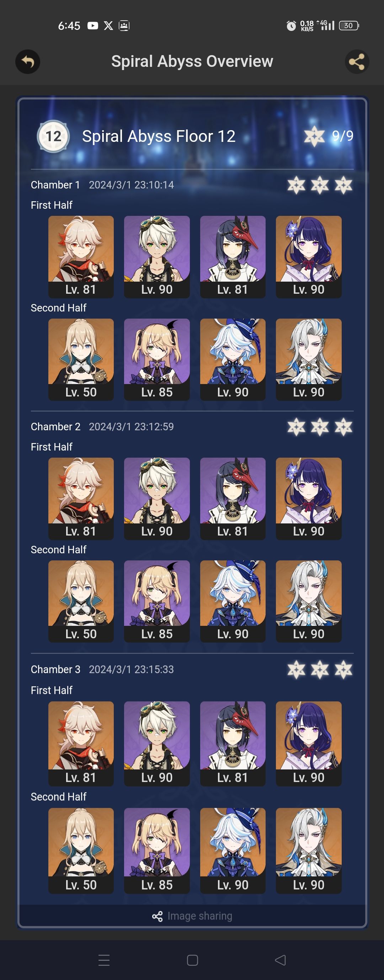This screenshot has width=384, height=980.
Task: Select Chamber 1 first half masked character Lv. 81
Action: [x=233, y=257]
